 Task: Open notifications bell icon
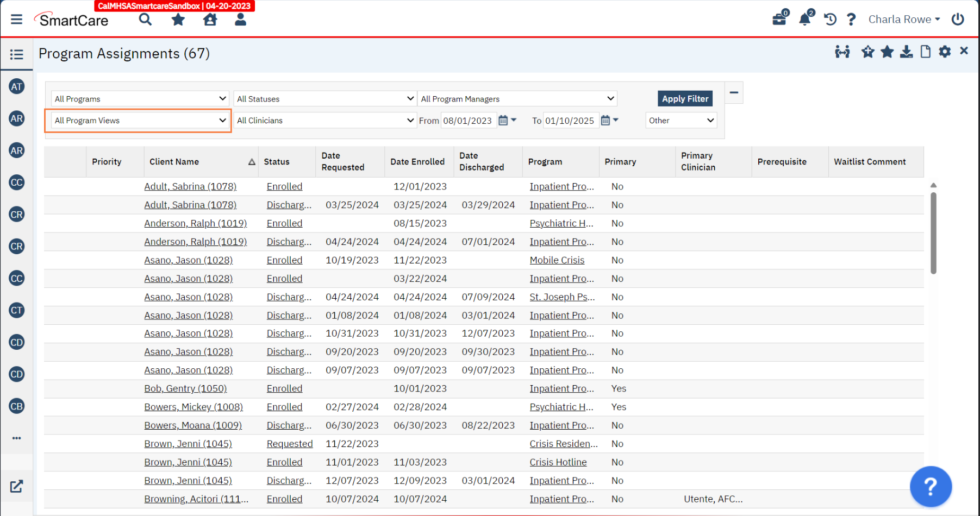coord(805,20)
